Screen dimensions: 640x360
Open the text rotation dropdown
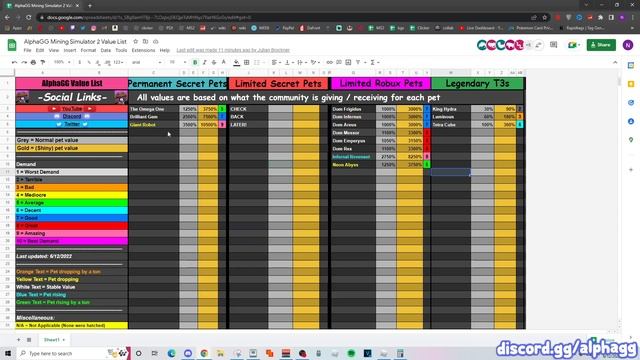click(315, 62)
